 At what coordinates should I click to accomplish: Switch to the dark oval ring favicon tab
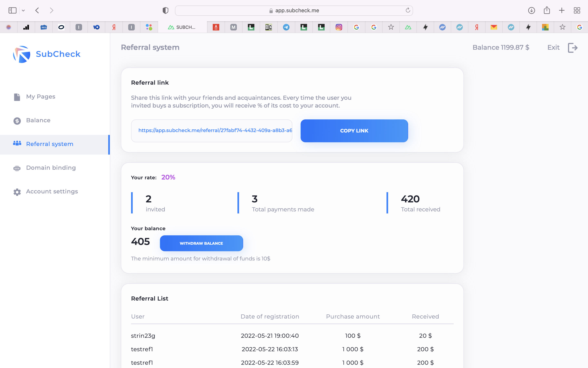[61, 27]
